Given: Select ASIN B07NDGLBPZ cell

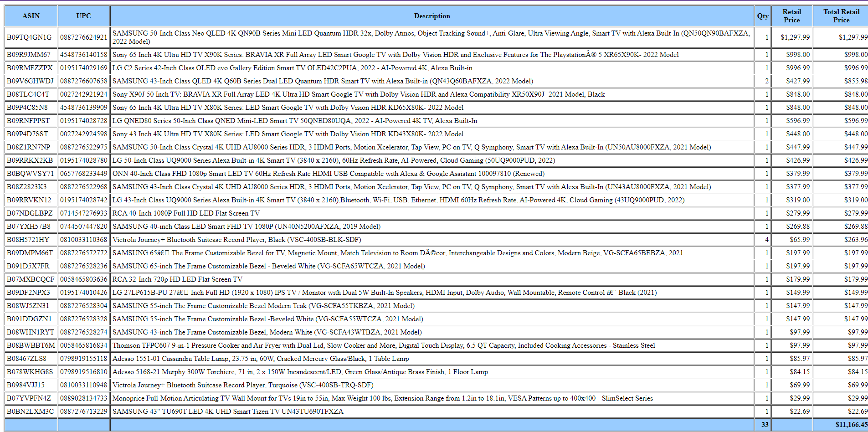Looking at the screenshot, I should pyautogui.click(x=31, y=213).
